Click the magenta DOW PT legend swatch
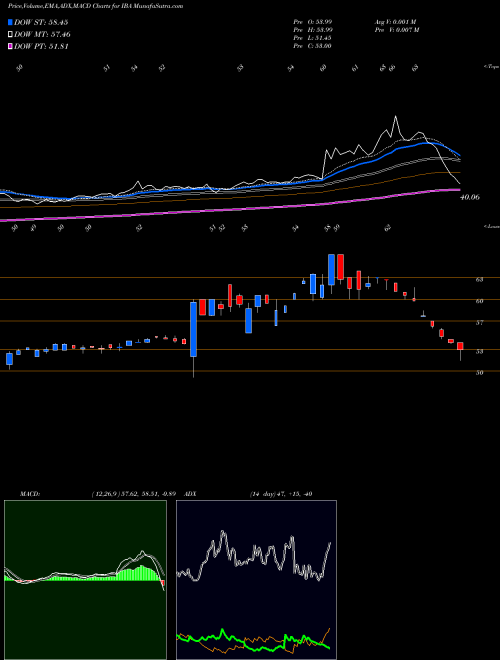The height and width of the screenshot is (660, 500). click(x=10, y=47)
